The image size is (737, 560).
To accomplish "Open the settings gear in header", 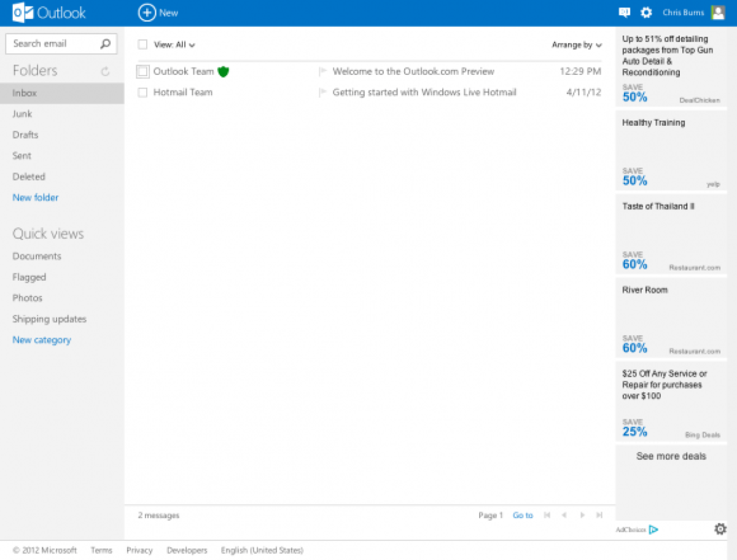I will [646, 12].
